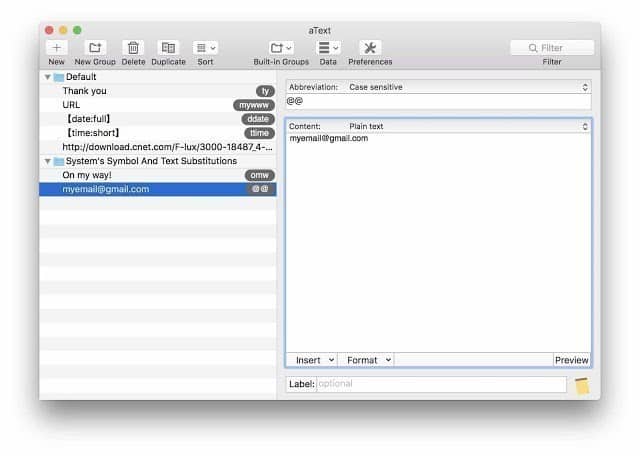Screen dimensions: 640x456
Task: Open the Case sensitive abbreviation dropdown
Action: coord(468,87)
